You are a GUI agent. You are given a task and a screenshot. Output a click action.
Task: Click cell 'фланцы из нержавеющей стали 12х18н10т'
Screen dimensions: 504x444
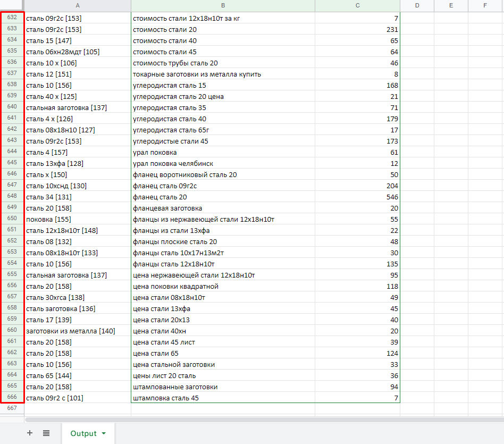(223, 219)
